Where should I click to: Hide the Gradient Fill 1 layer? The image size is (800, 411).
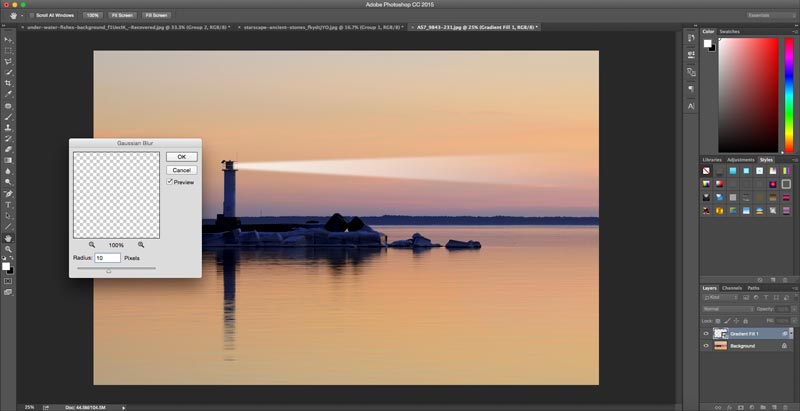[x=706, y=333]
